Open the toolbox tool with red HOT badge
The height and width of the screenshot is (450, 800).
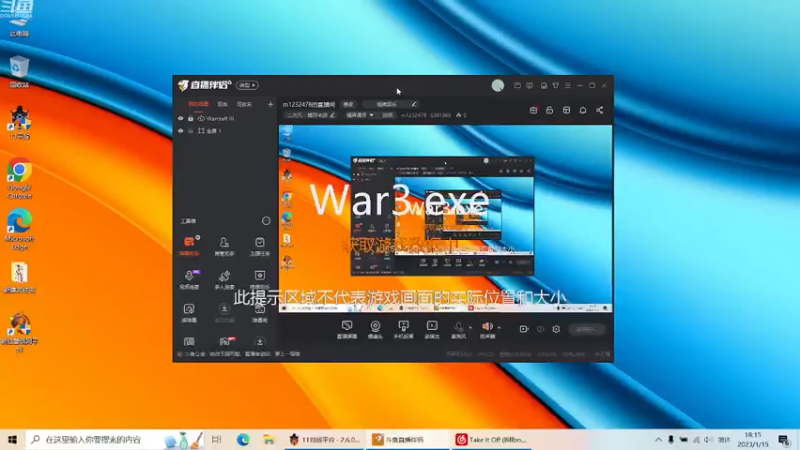point(226,341)
